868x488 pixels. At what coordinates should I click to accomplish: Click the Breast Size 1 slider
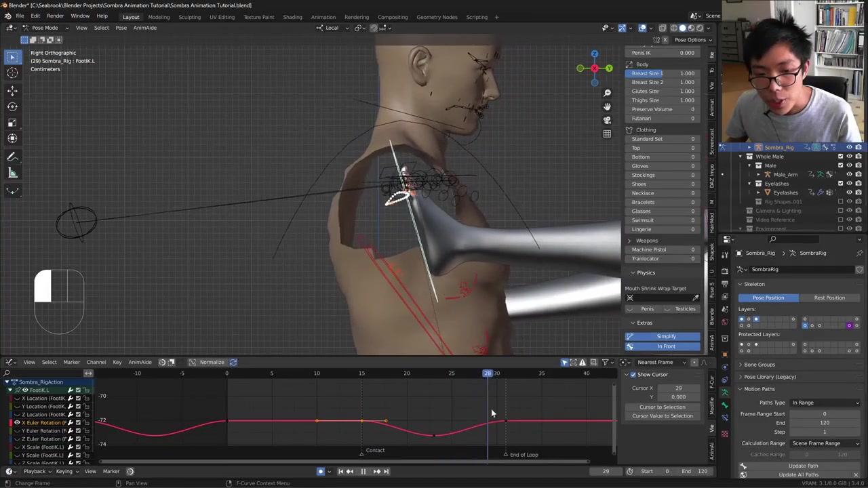tap(663, 73)
